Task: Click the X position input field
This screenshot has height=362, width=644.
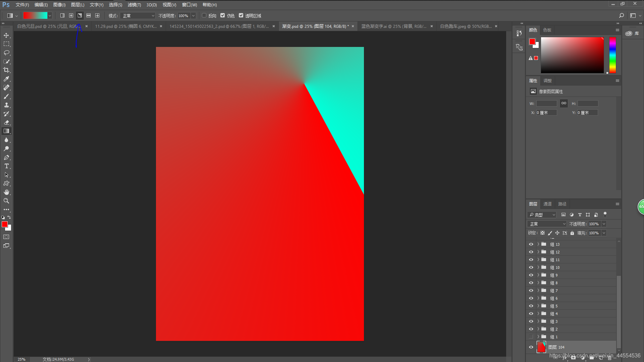Action: click(546, 113)
